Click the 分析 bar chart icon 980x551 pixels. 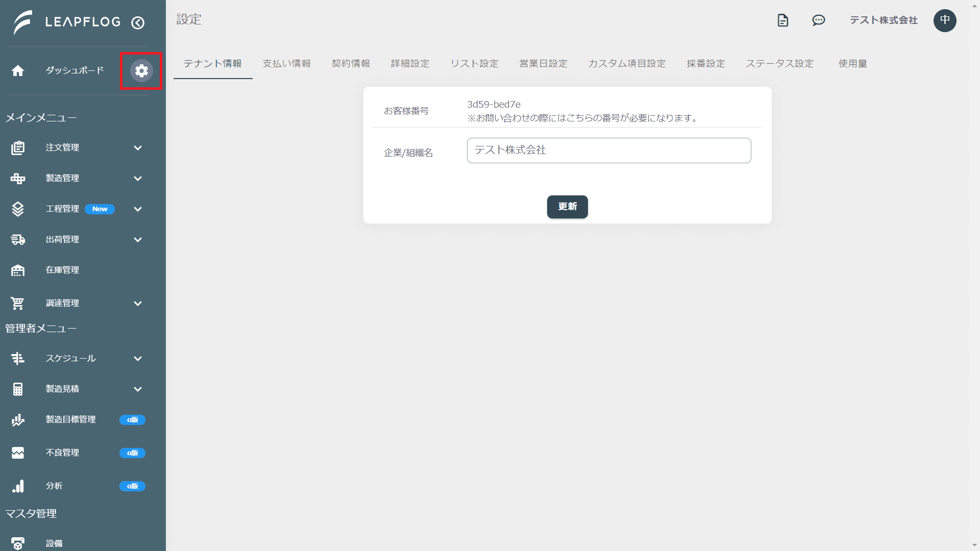[x=18, y=486]
